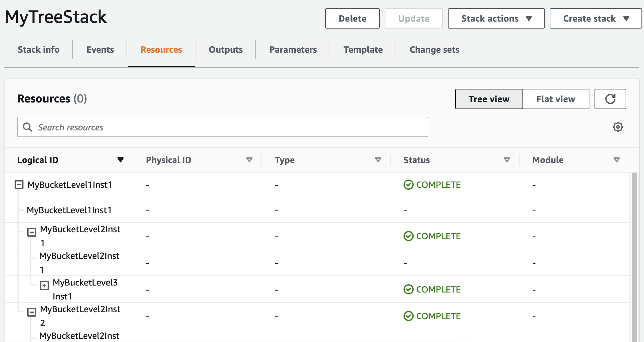The image size is (644, 342).
Task: Click the search magnifier icon
Action: (28, 127)
